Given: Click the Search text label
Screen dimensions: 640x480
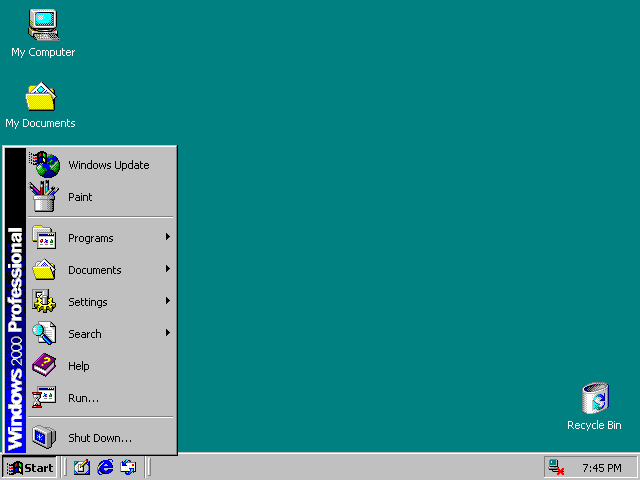Looking at the screenshot, I should point(84,334).
